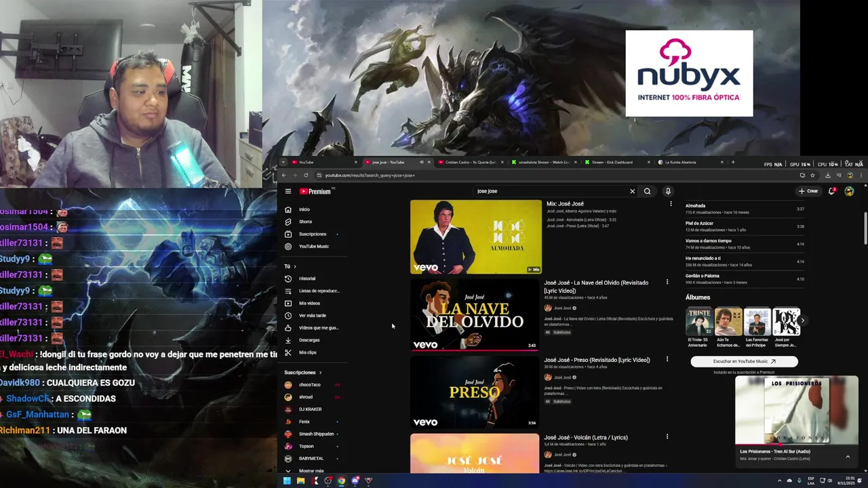Click the YouTube Premium logo
Screen dimensions: 868x488
point(315,191)
